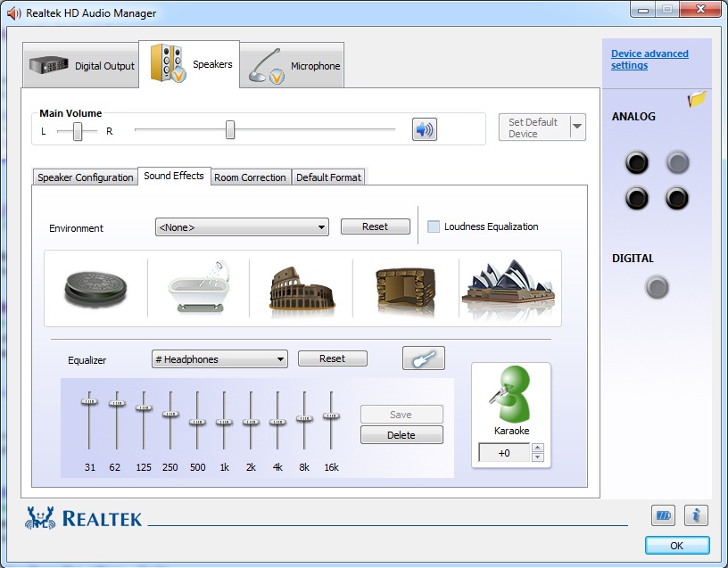Viewport: 728px width, 568px height.
Task: Open the Default Format tab
Action: (328, 177)
